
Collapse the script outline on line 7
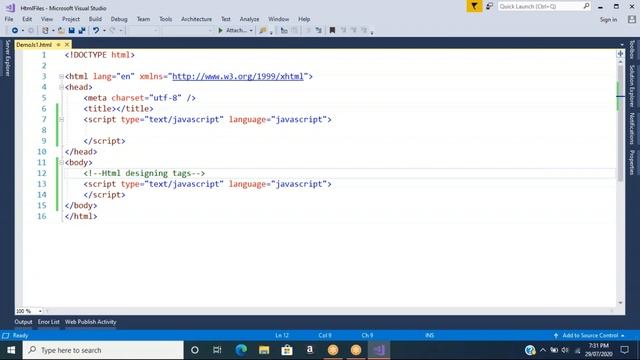coord(61,120)
